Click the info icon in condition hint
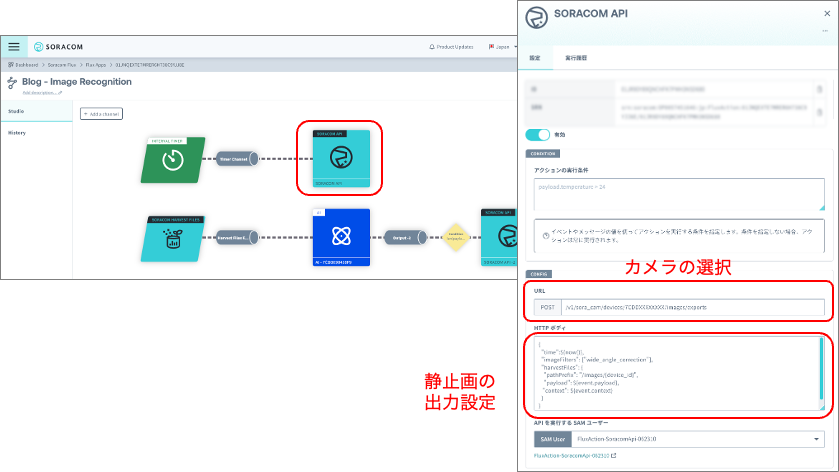839x472 pixels. [x=546, y=235]
